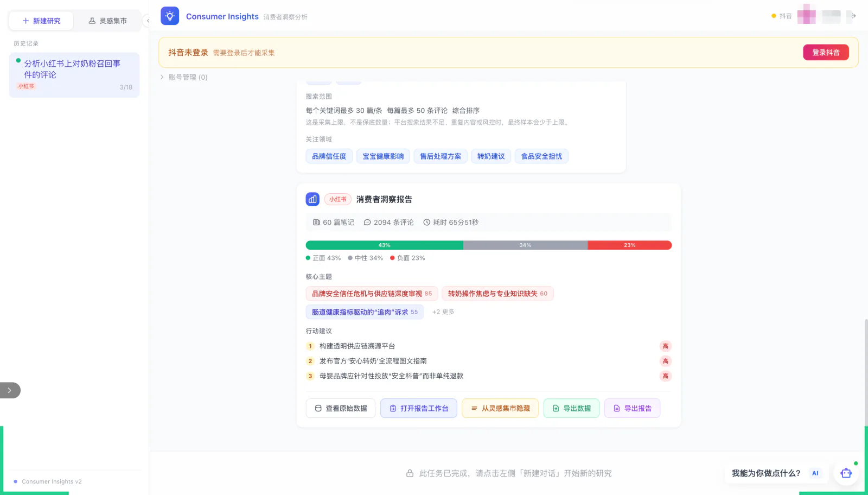Click the red 23% negative sentiment bar segment
This screenshot has width=868, height=495.
coord(630,245)
